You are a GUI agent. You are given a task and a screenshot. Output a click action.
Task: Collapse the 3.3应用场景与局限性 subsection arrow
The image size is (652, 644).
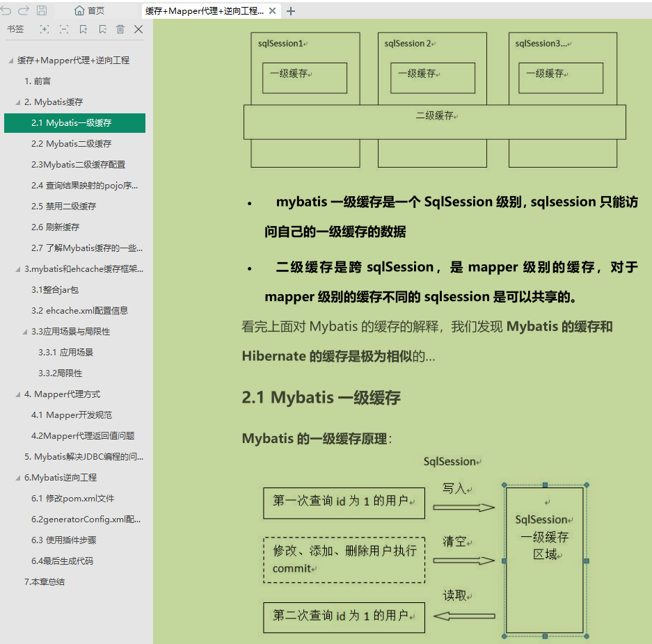[25, 332]
